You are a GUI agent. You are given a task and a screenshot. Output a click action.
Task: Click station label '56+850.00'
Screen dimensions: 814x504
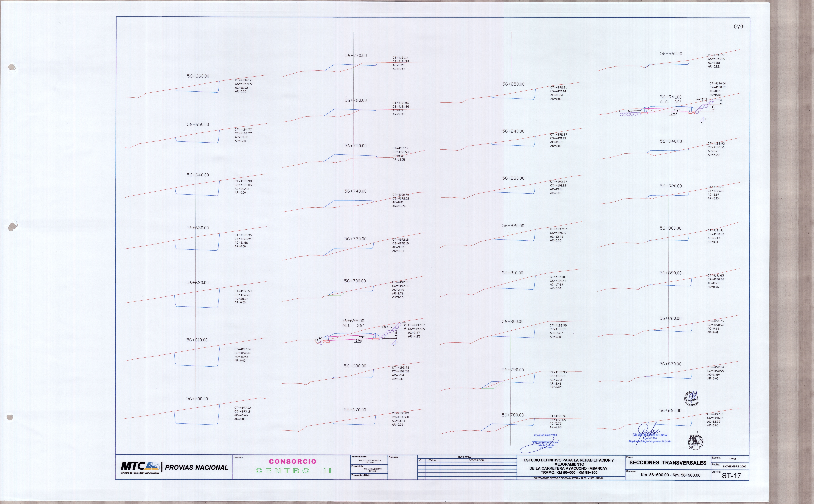coord(513,84)
